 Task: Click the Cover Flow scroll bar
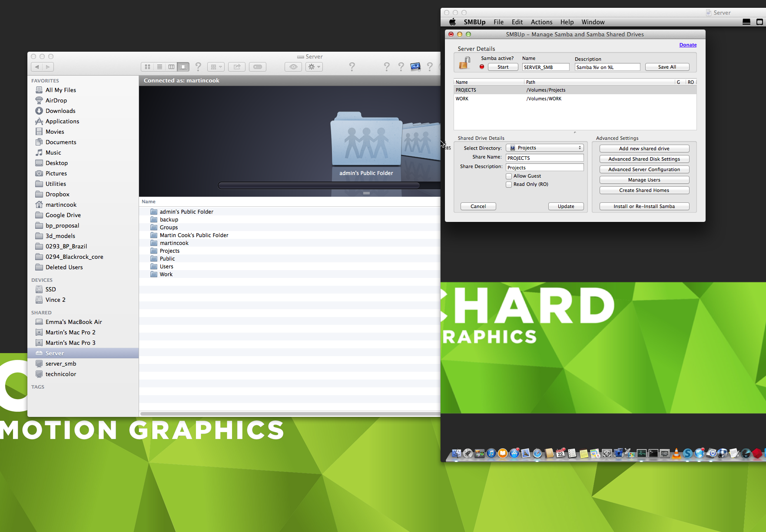point(319,185)
